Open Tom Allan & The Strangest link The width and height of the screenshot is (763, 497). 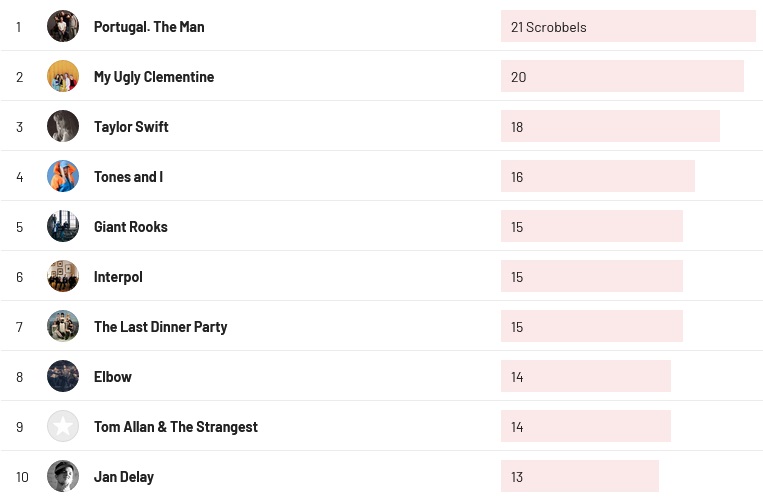176,427
